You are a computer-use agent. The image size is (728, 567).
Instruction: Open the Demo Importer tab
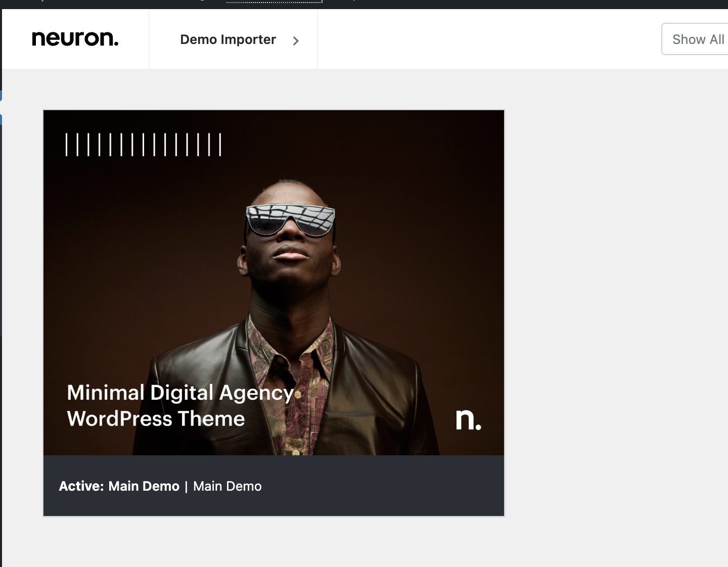pos(227,39)
